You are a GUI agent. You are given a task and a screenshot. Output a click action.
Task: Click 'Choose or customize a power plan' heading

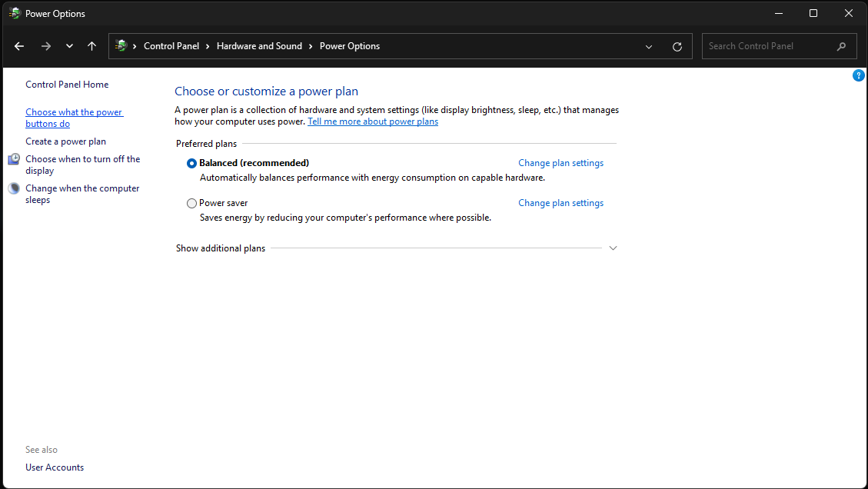click(266, 91)
